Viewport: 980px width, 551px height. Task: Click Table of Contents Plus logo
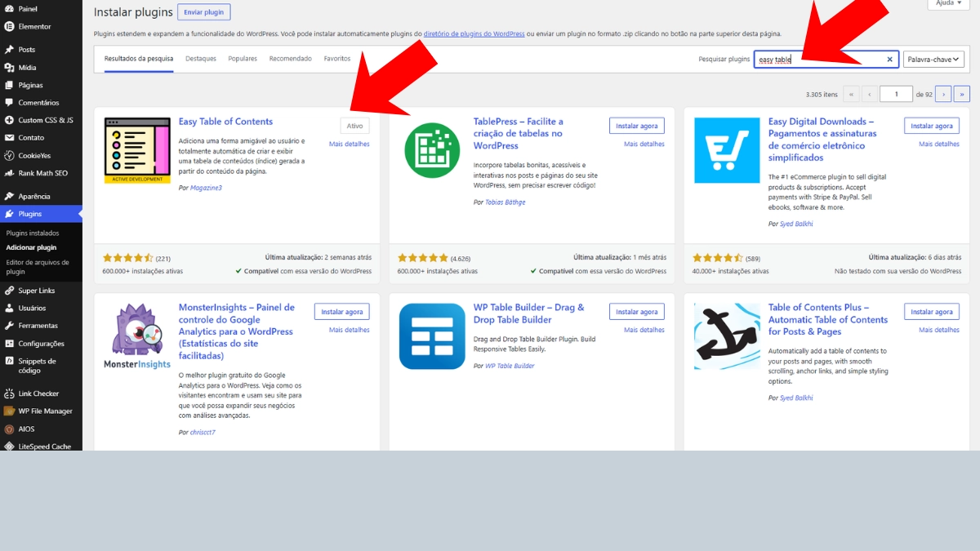tap(727, 336)
